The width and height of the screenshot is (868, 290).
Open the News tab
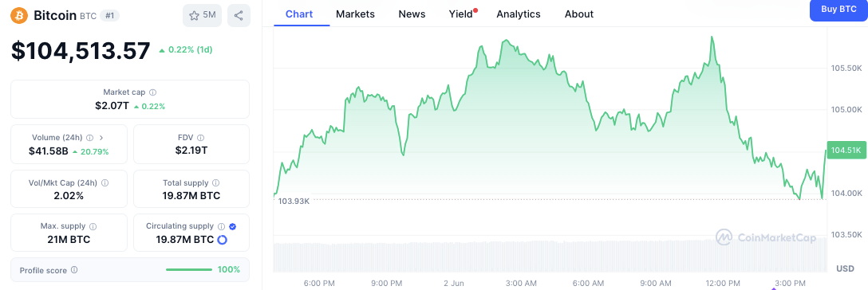[x=412, y=14]
